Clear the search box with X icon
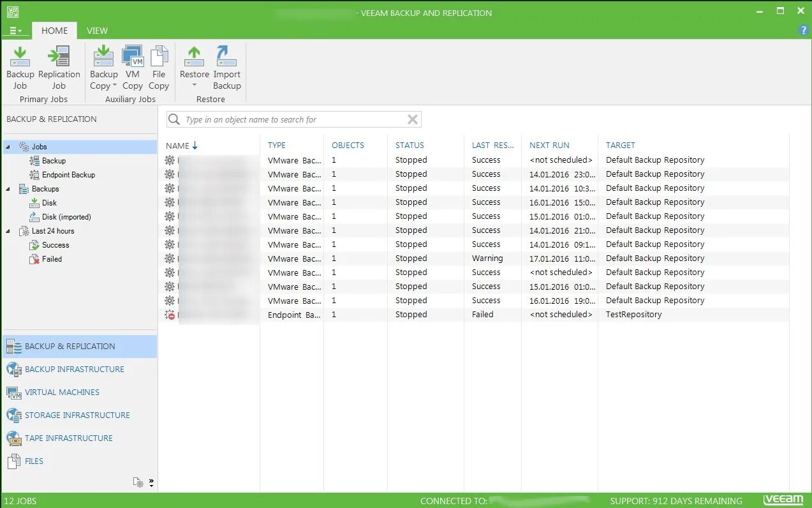Image resolution: width=812 pixels, height=508 pixels. [x=413, y=119]
